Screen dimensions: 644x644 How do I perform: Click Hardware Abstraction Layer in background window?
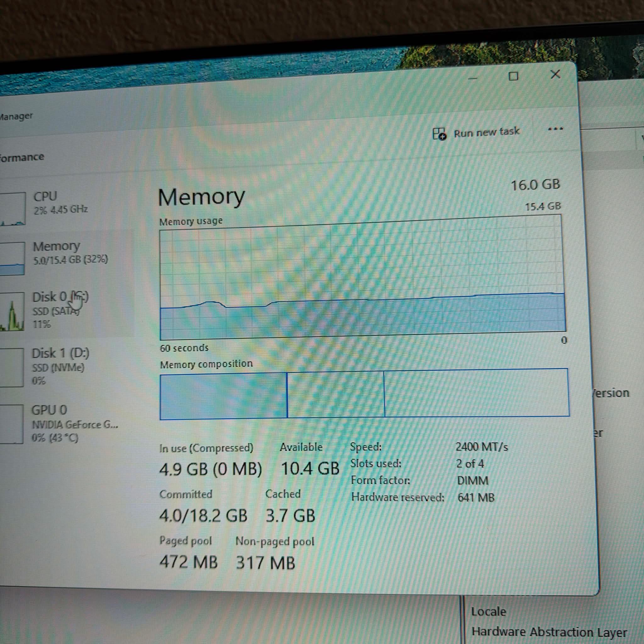(549, 632)
